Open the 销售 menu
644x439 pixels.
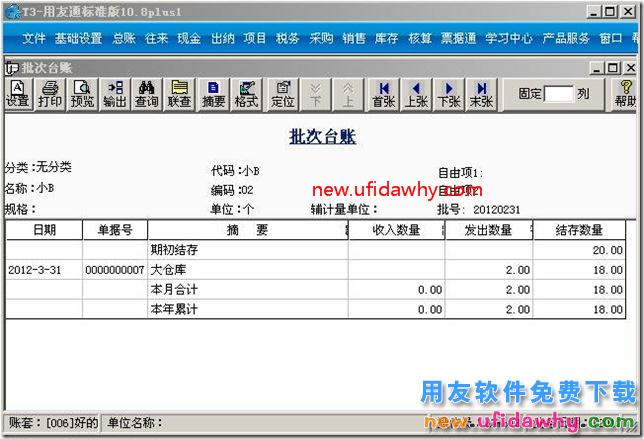pyautogui.click(x=354, y=39)
